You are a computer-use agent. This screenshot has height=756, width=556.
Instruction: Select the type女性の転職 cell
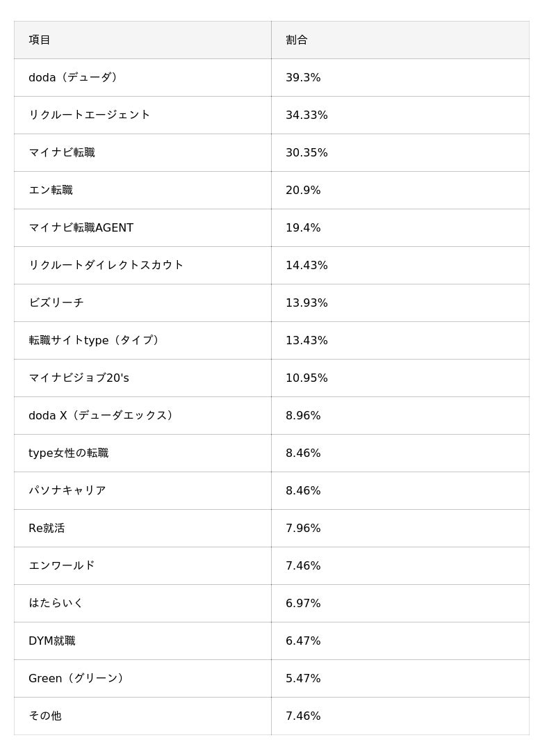pos(68,453)
